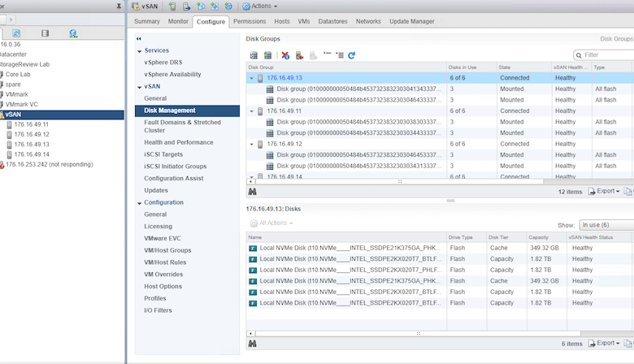Open the Actions dropdown menu
This screenshot has height=364, width=634.
(x=260, y=6)
